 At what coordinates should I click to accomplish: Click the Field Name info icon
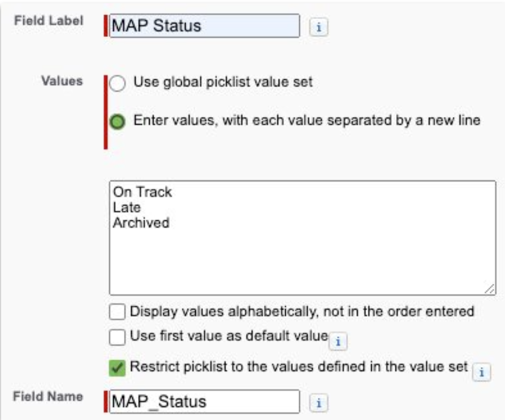[x=318, y=403]
